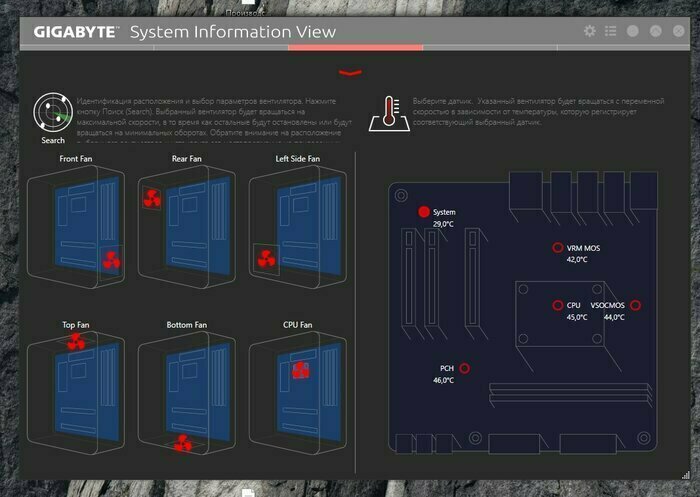Screen dimensions: 700x497
Task: Expand the red chevron dropdown panel
Action: coord(350,72)
